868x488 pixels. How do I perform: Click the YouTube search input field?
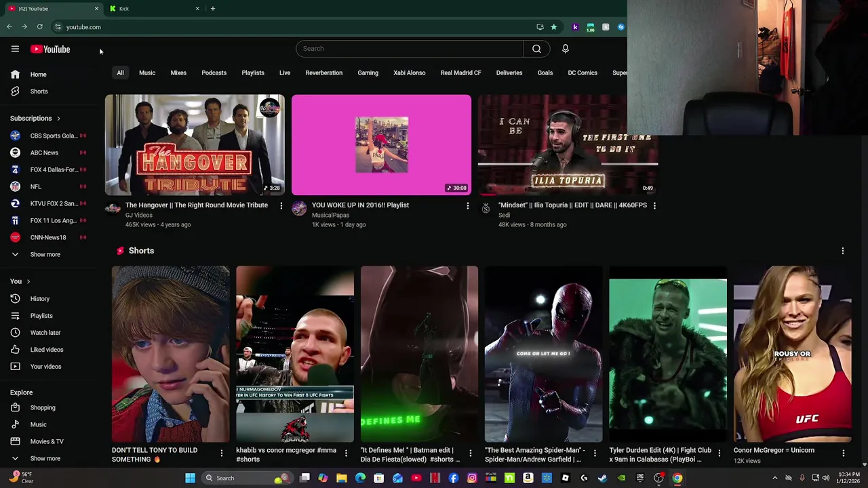(x=410, y=49)
